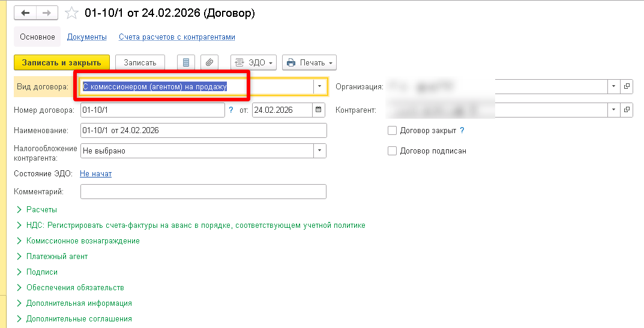Go back with the left arrow button
This screenshot has height=328, width=644.
25,13
